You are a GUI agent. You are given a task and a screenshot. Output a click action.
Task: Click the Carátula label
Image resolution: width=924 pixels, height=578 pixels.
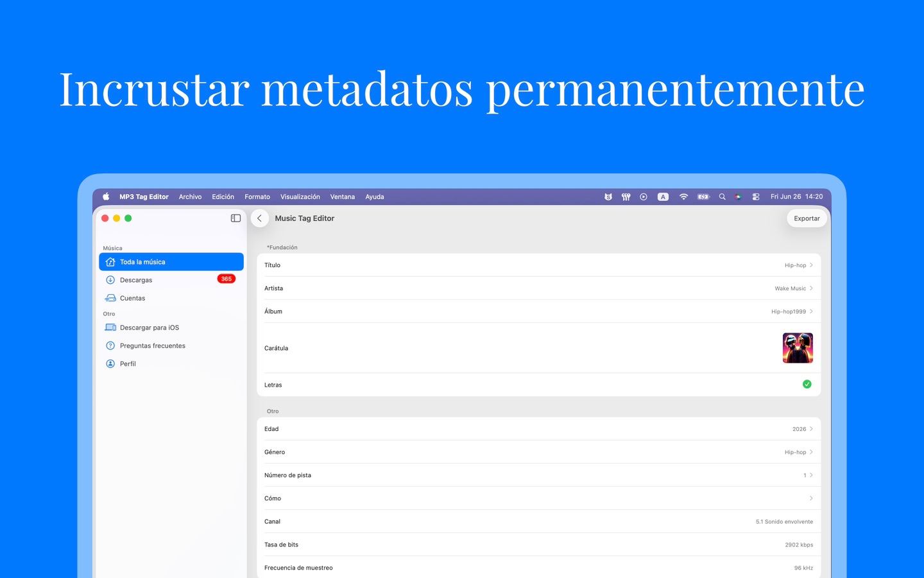[276, 348]
